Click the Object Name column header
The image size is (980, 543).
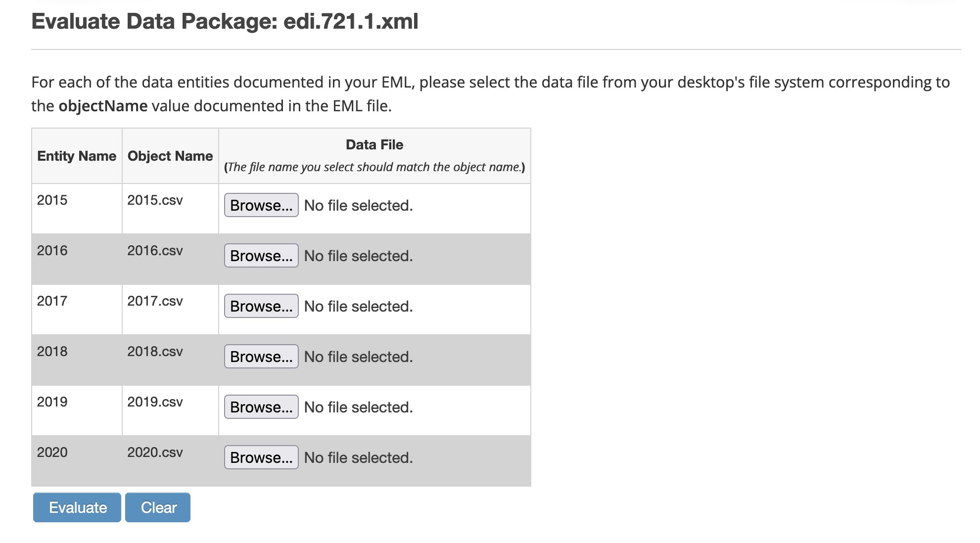click(170, 156)
